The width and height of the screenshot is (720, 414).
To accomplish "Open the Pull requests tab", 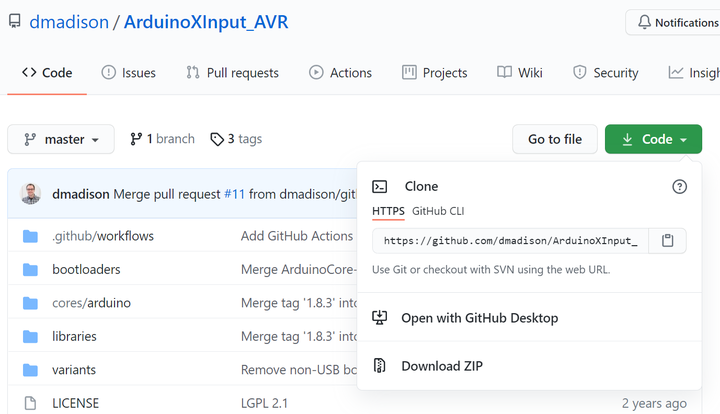I will click(232, 73).
